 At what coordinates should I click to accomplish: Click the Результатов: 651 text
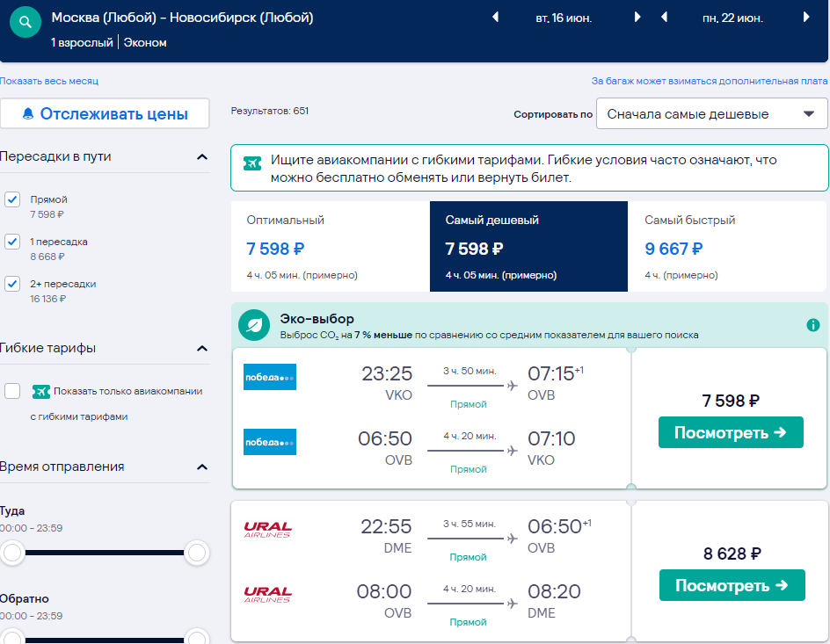[269, 111]
